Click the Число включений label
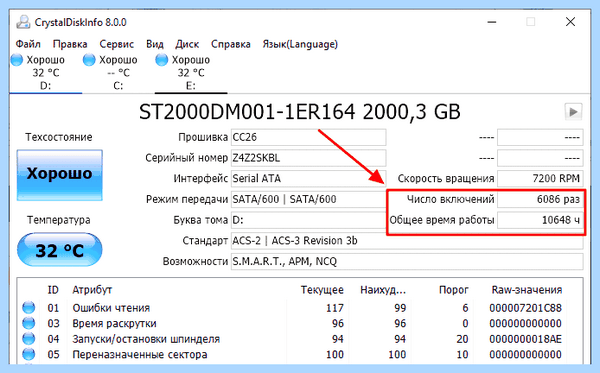The image size is (600, 373). click(x=450, y=199)
